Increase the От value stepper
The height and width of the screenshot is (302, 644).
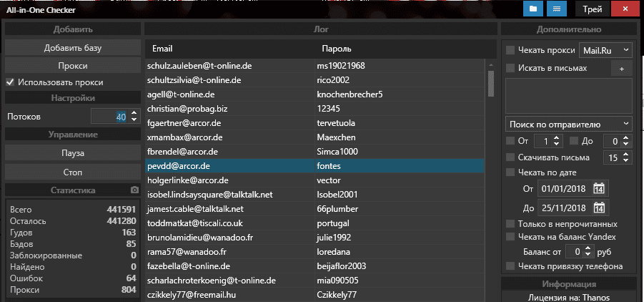(556, 139)
